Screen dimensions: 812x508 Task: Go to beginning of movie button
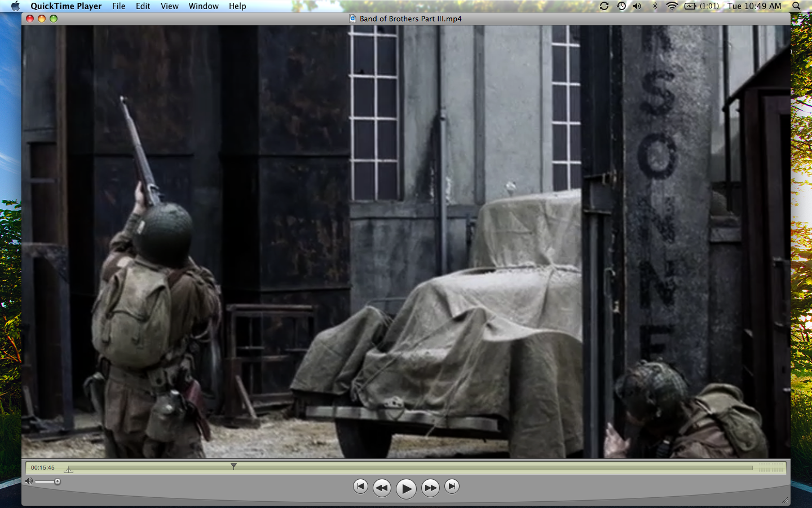point(360,486)
